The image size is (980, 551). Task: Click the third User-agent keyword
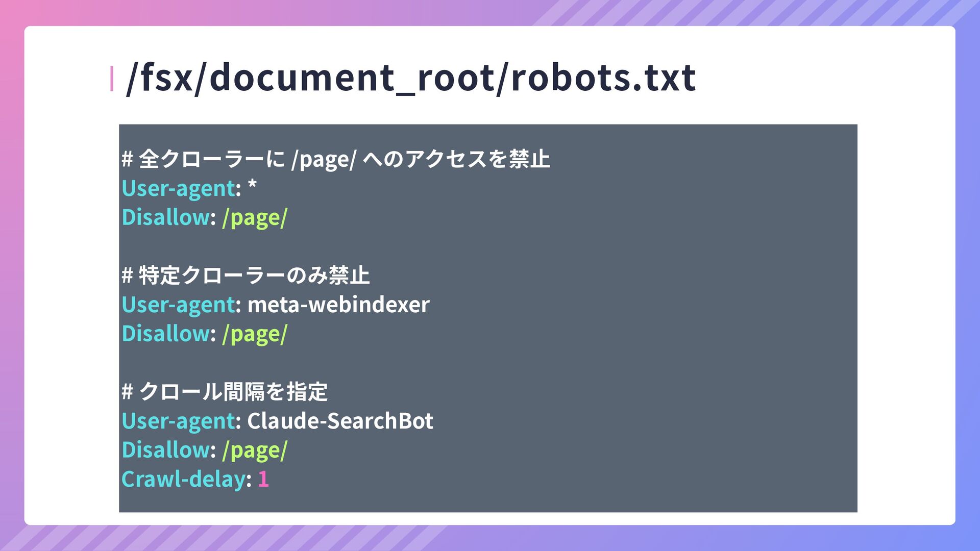pyautogui.click(x=178, y=421)
